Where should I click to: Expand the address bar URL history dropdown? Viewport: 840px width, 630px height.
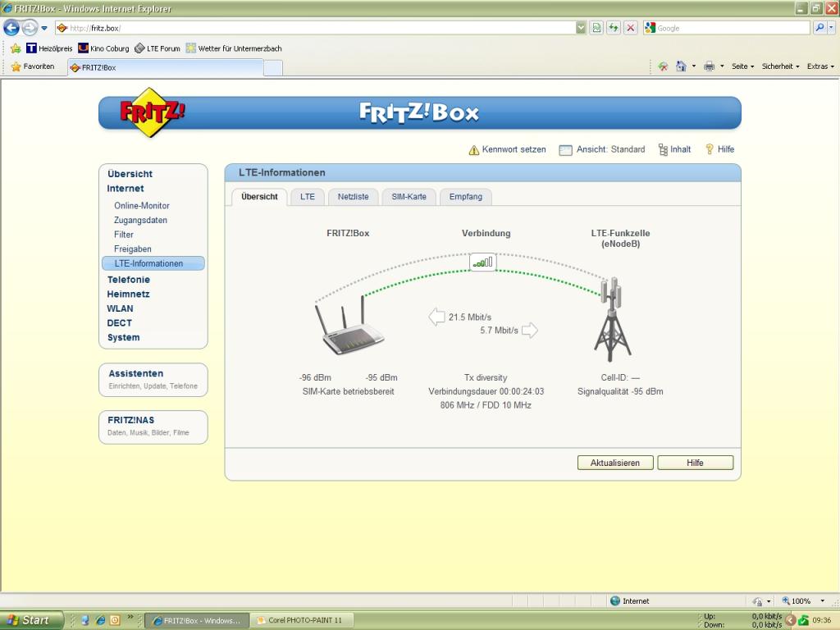(x=582, y=28)
